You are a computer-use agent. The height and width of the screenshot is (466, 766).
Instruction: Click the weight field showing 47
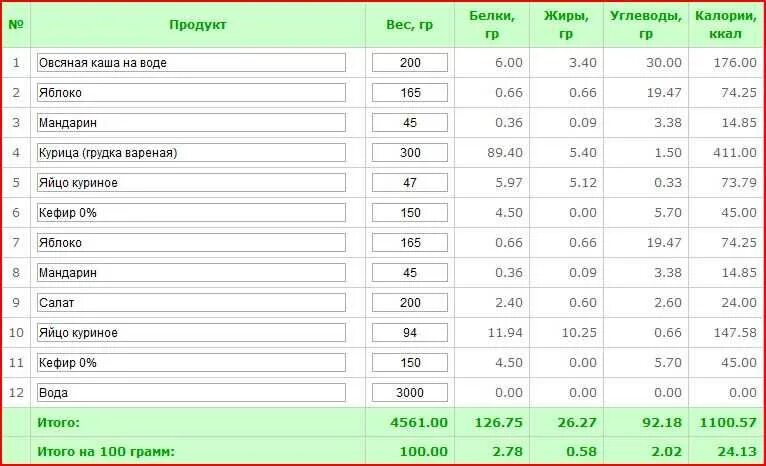(x=410, y=183)
